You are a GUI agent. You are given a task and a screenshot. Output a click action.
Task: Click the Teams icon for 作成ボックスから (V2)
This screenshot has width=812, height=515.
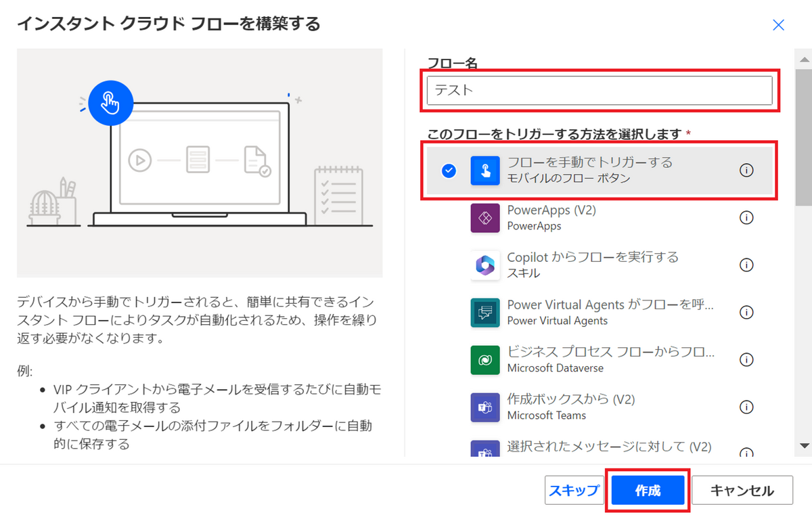click(x=485, y=407)
